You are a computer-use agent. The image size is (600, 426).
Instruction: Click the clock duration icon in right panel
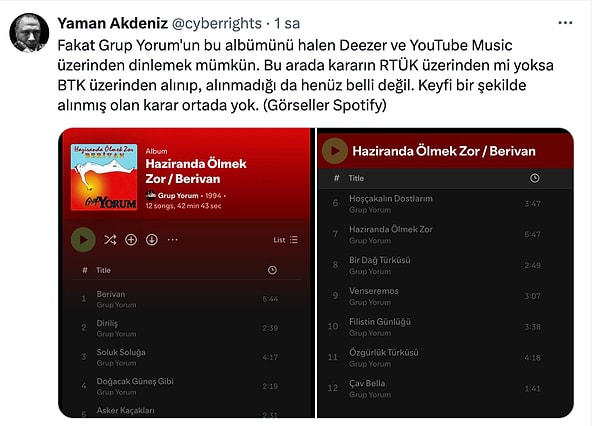(x=535, y=178)
